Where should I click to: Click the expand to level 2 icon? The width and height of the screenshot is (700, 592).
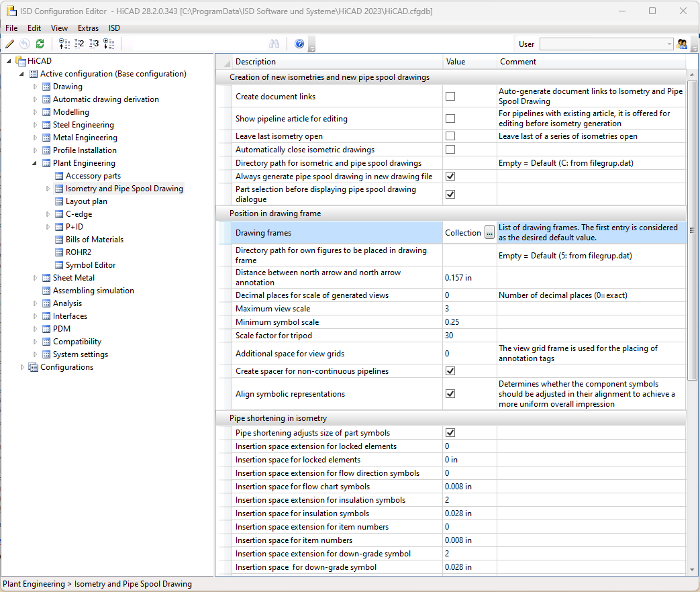[79, 44]
